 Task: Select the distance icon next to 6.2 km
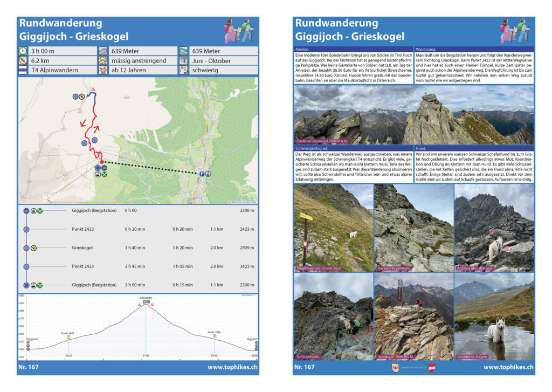tap(23, 61)
